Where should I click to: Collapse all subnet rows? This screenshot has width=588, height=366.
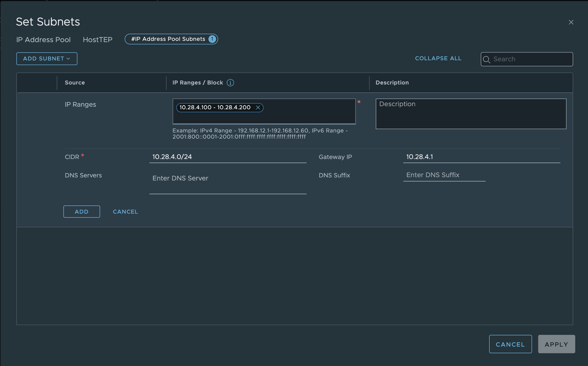(x=438, y=58)
